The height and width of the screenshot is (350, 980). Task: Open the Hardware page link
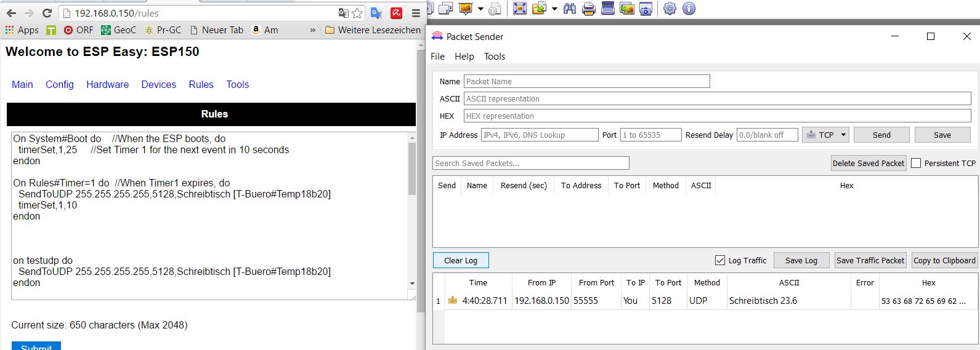click(108, 84)
